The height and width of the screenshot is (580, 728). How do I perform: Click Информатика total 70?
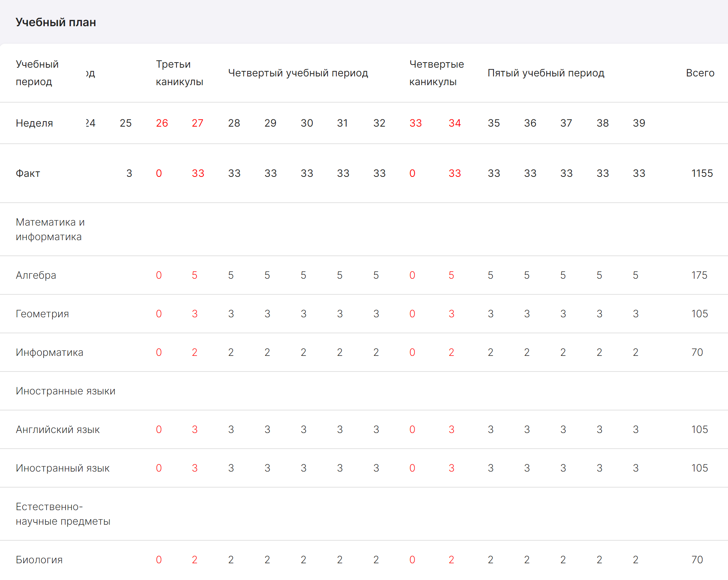[697, 352]
